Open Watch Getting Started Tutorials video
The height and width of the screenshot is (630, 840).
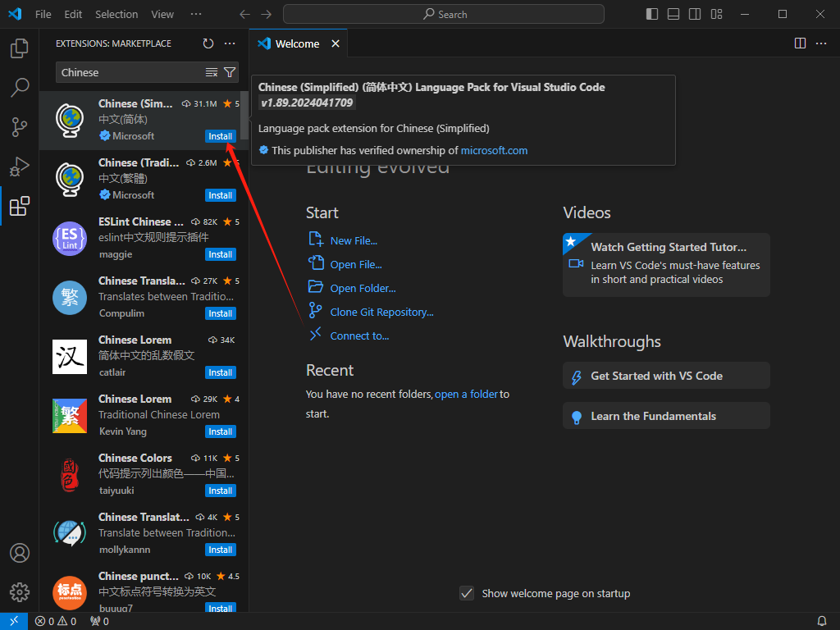pyautogui.click(x=666, y=265)
